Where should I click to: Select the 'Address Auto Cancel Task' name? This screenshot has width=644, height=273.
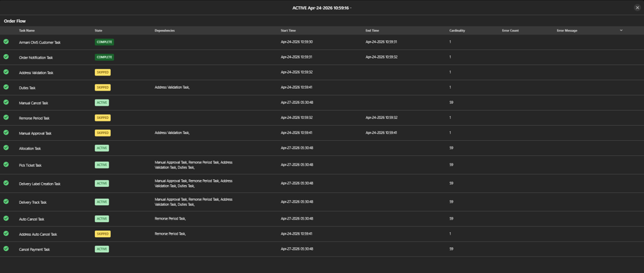coord(38,235)
